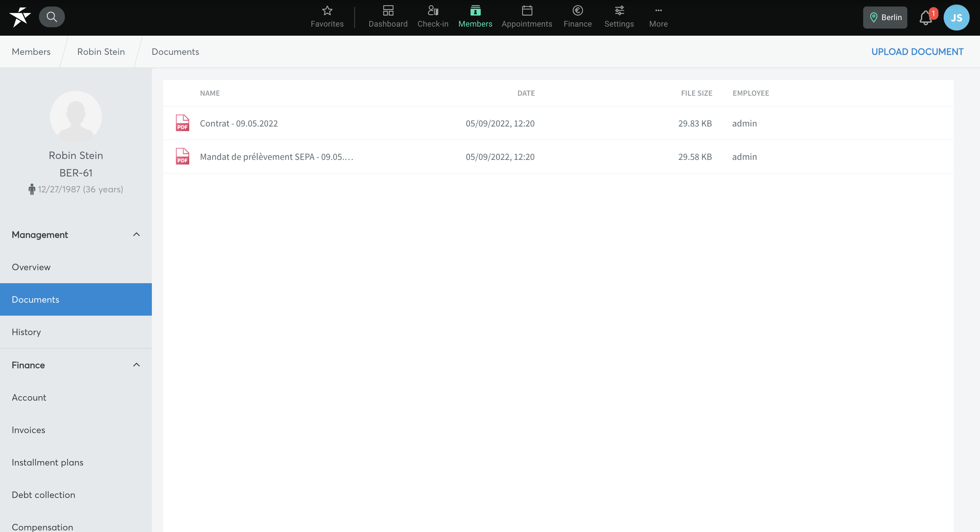980x532 pixels.
Task: Go to Members breadcrumb
Action: 31,52
